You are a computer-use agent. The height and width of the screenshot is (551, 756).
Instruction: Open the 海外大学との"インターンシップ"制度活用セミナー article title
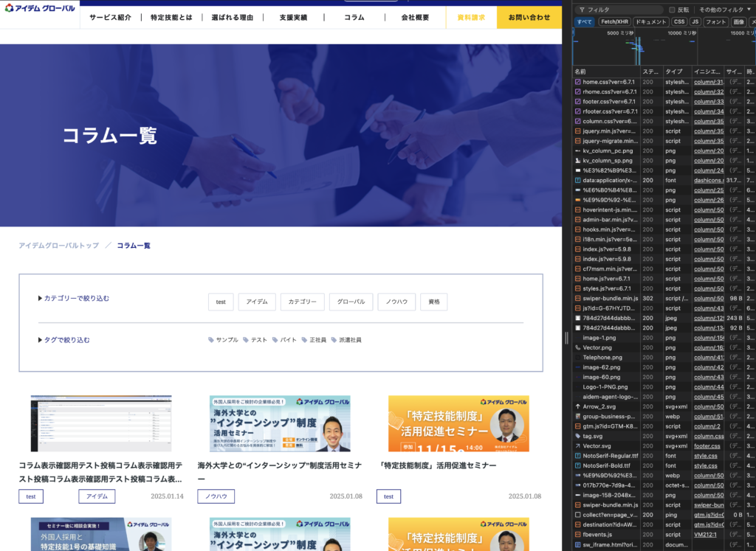280,472
